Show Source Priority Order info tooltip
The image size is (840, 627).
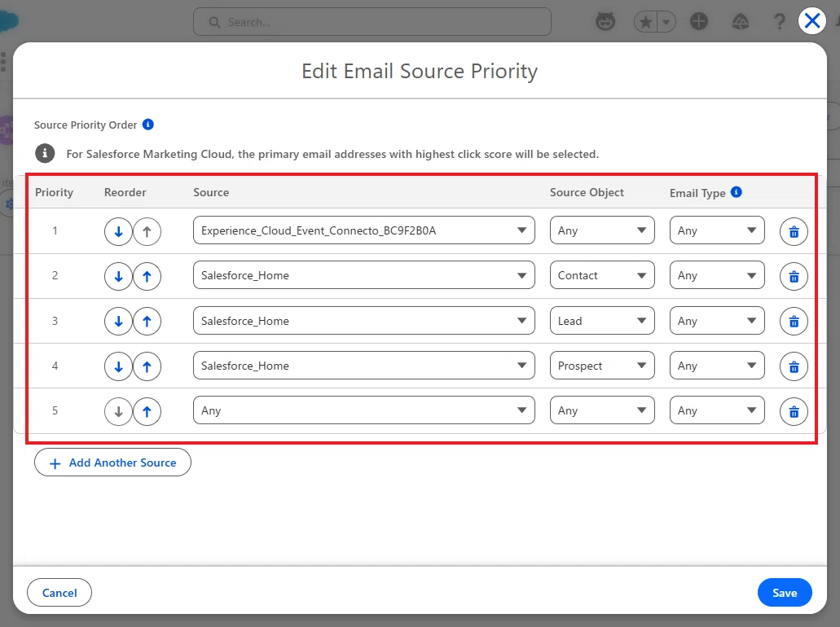[x=147, y=125]
